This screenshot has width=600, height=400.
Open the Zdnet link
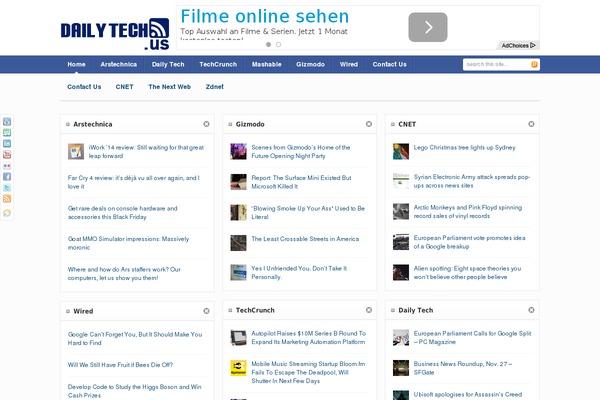click(215, 87)
